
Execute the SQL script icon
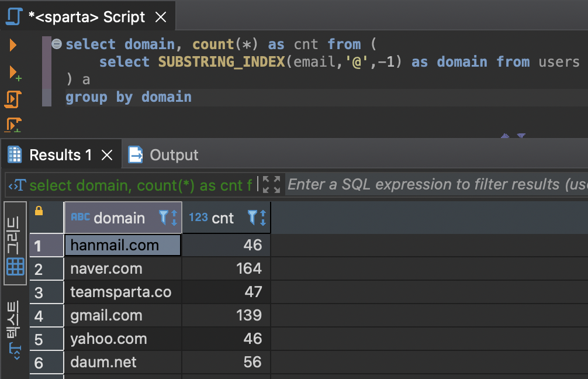[13, 99]
